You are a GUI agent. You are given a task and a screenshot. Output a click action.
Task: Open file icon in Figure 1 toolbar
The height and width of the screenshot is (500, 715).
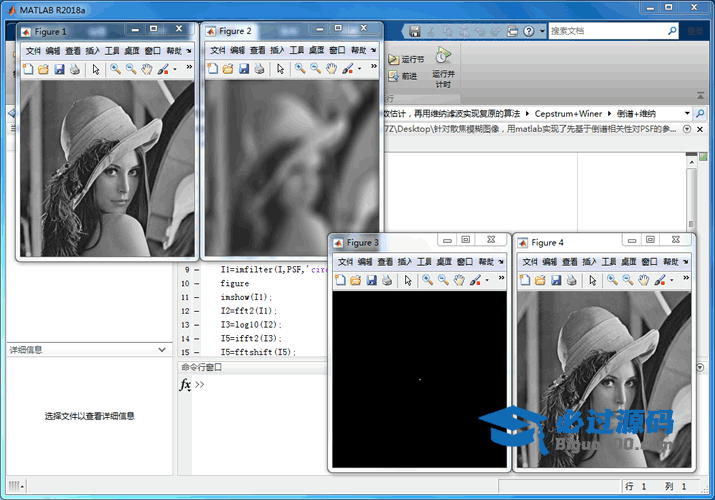tap(43, 69)
